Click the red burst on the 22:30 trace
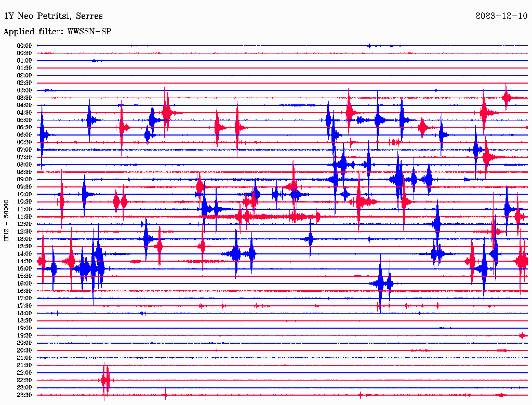532x405 pixels. click(x=106, y=380)
